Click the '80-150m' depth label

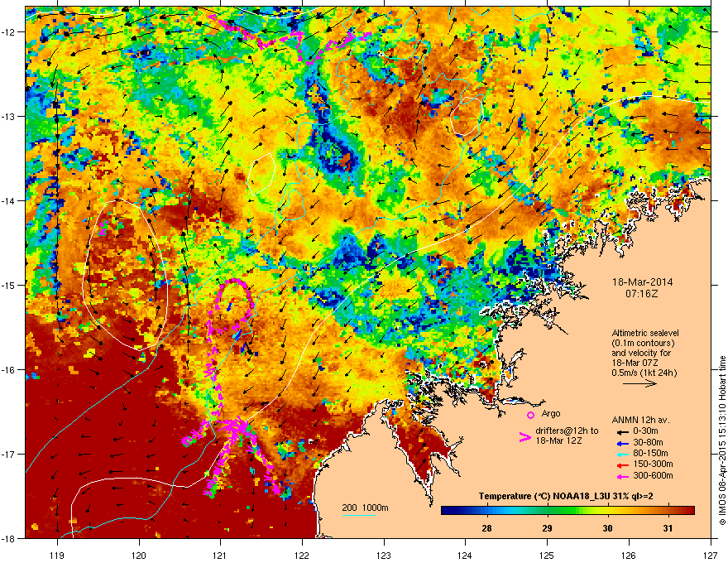pyautogui.click(x=650, y=453)
